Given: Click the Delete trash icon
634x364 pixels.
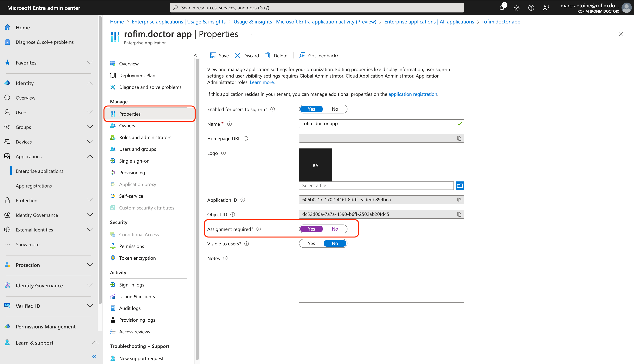Looking at the screenshot, I should [268, 56].
